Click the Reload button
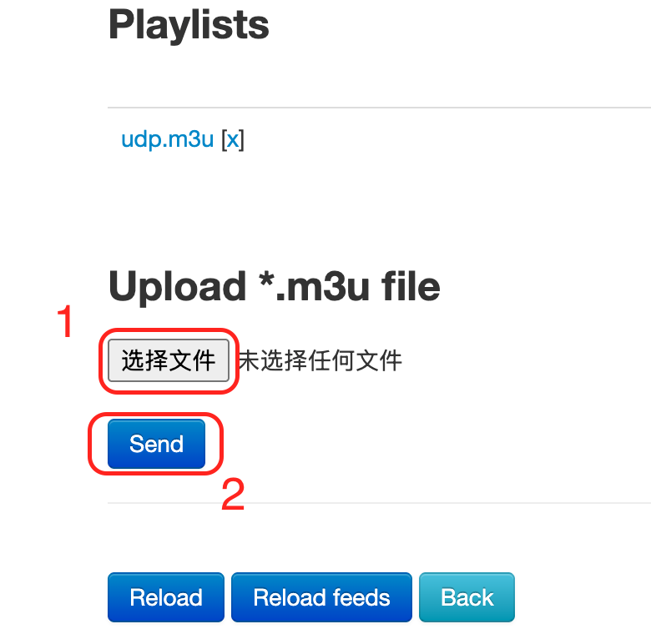 point(165,597)
